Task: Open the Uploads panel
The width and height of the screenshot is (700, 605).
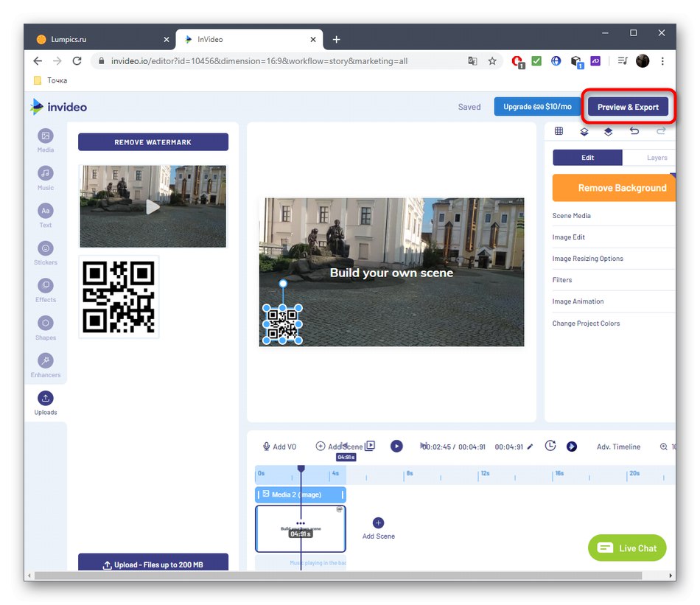Action: (46, 403)
